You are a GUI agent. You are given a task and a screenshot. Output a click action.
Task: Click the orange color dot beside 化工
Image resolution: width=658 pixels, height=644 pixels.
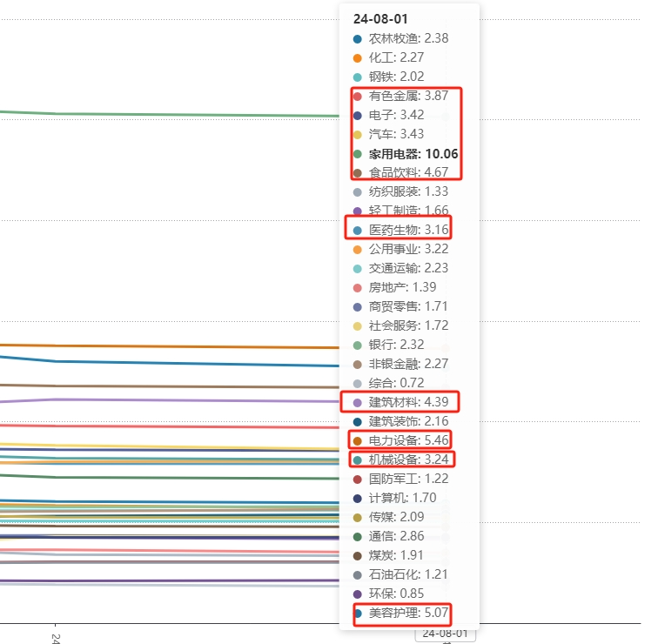pyautogui.click(x=358, y=58)
